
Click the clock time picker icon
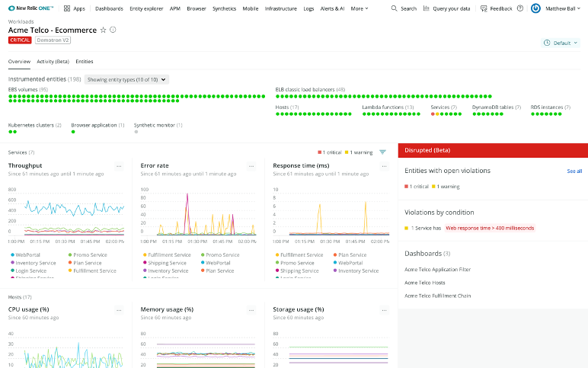pos(547,43)
